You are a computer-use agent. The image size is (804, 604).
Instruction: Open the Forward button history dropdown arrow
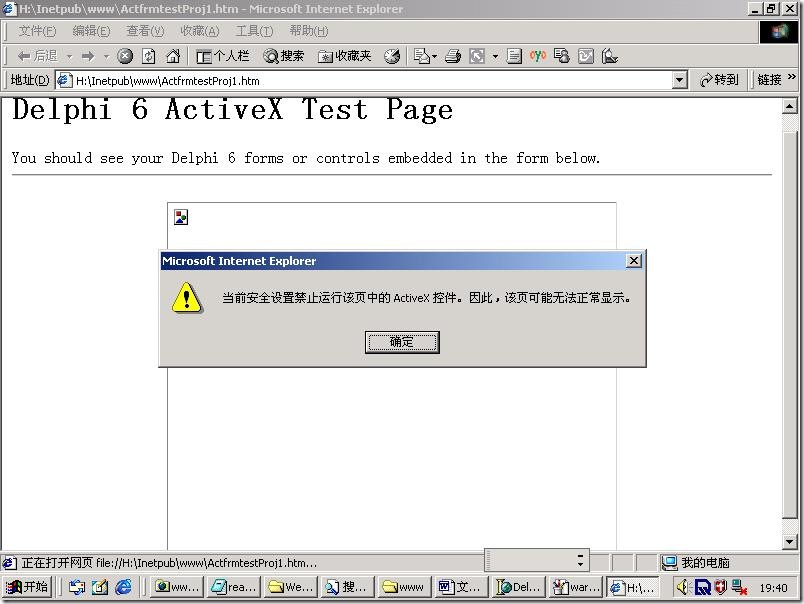pyautogui.click(x=106, y=56)
